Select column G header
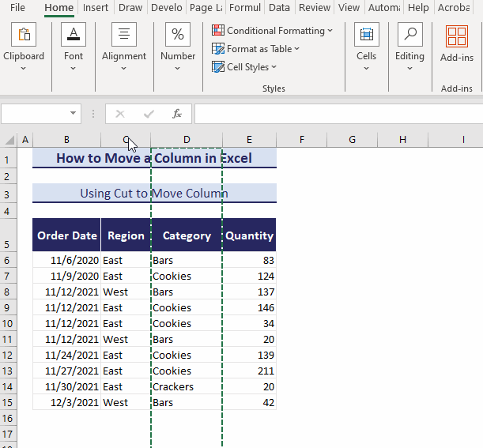The height and width of the screenshot is (448, 483). pos(352,140)
